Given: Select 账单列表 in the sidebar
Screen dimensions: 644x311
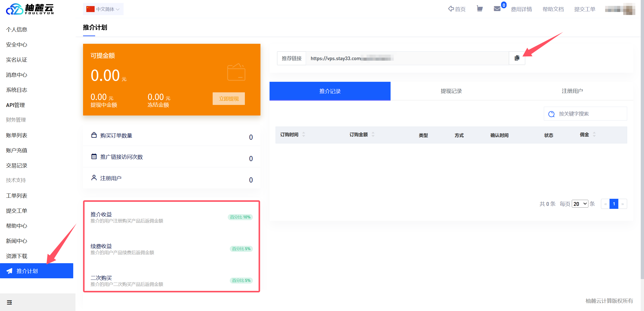Looking at the screenshot, I should click(x=17, y=135).
